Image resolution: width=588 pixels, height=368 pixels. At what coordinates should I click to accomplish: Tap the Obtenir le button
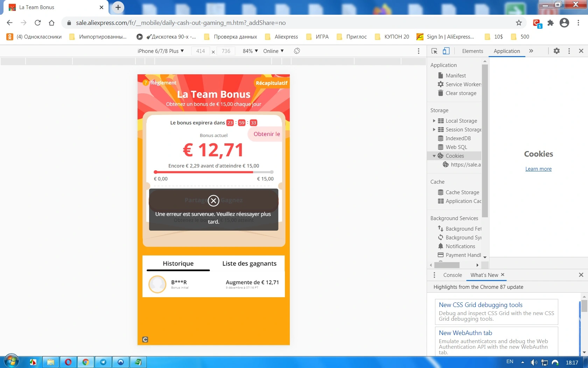[265, 134]
